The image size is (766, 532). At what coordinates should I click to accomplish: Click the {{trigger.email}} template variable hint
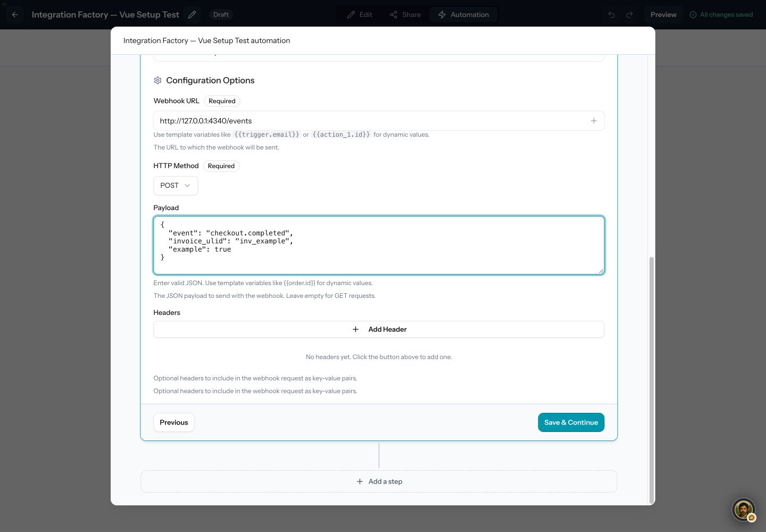[267, 135]
